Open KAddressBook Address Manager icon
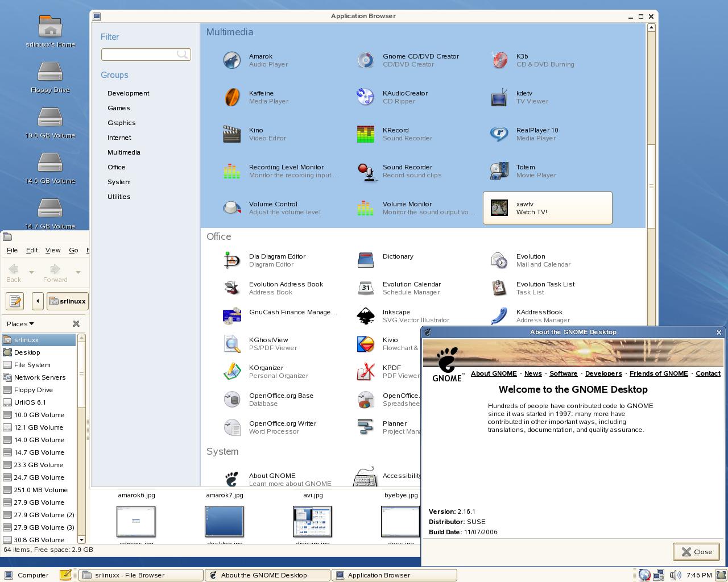728x582 pixels. (x=499, y=316)
